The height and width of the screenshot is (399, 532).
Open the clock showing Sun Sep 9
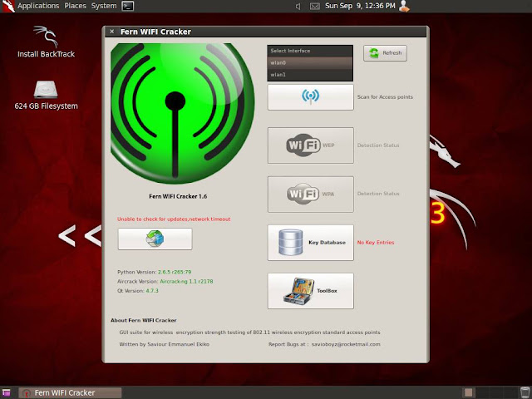(x=360, y=6)
